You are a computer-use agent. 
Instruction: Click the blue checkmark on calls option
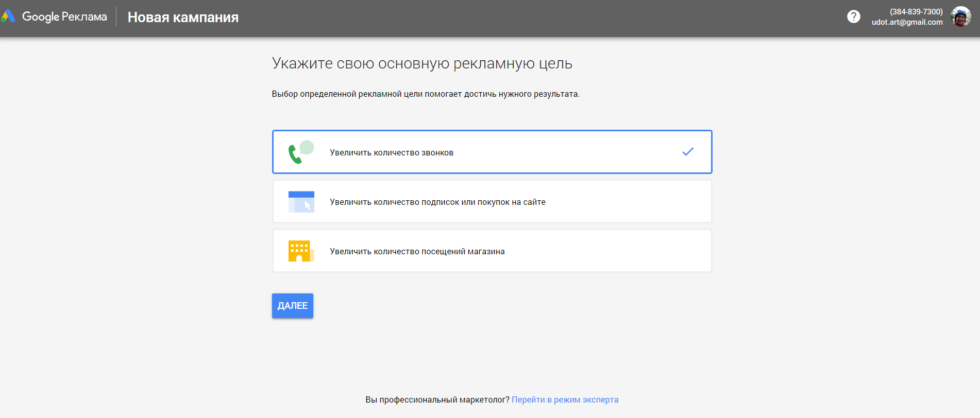click(688, 152)
